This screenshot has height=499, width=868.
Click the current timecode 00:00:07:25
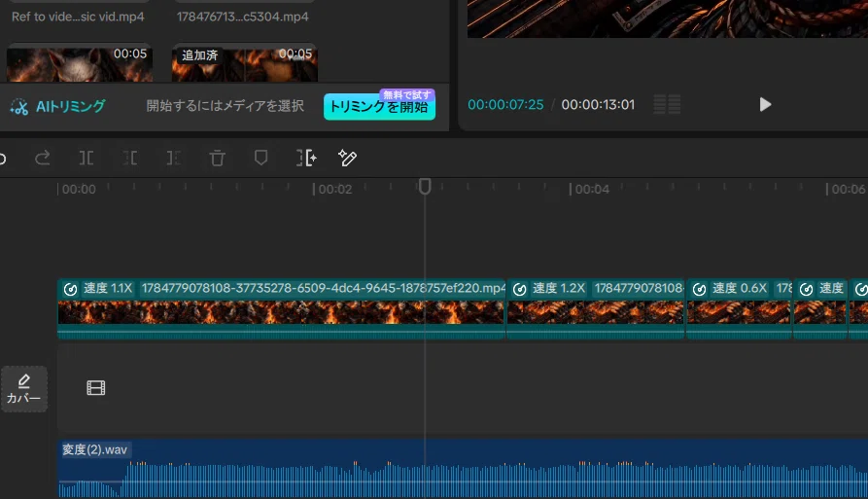505,105
